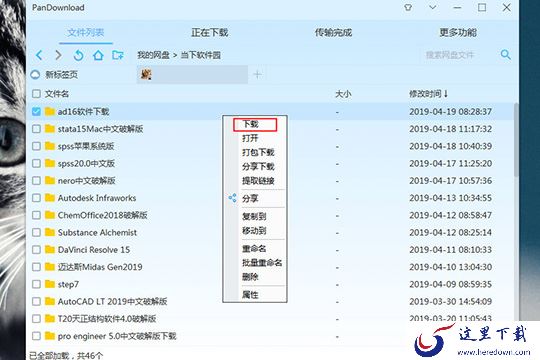540x360 pixels.
Task: Click the search magnifier icon
Action: pos(506,54)
